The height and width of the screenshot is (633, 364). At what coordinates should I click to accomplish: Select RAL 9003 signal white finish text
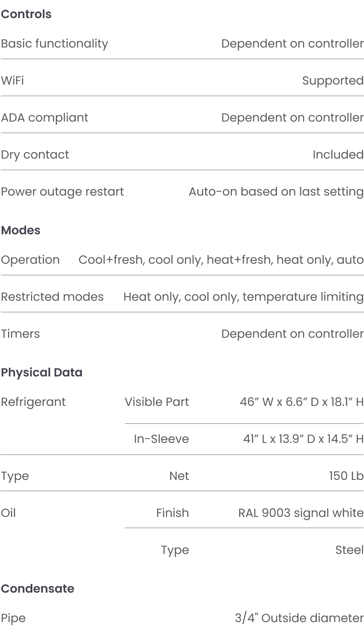tap(301, 513)
